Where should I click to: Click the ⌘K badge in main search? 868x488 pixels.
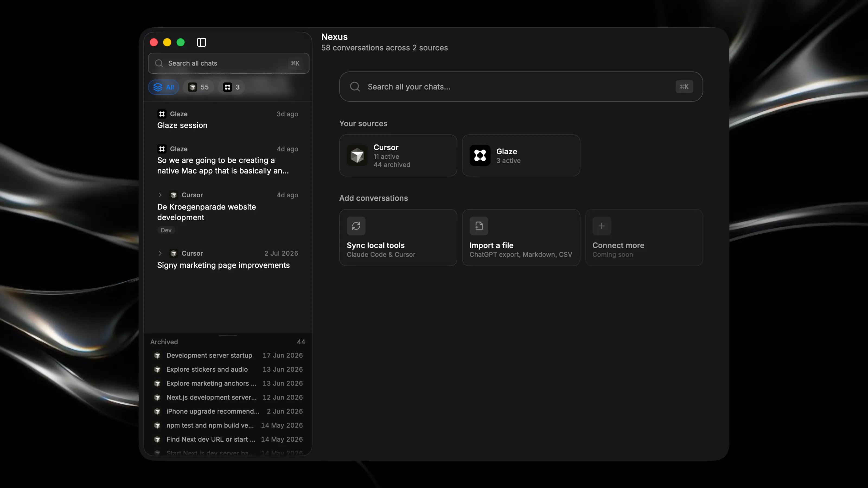[684, 86]
